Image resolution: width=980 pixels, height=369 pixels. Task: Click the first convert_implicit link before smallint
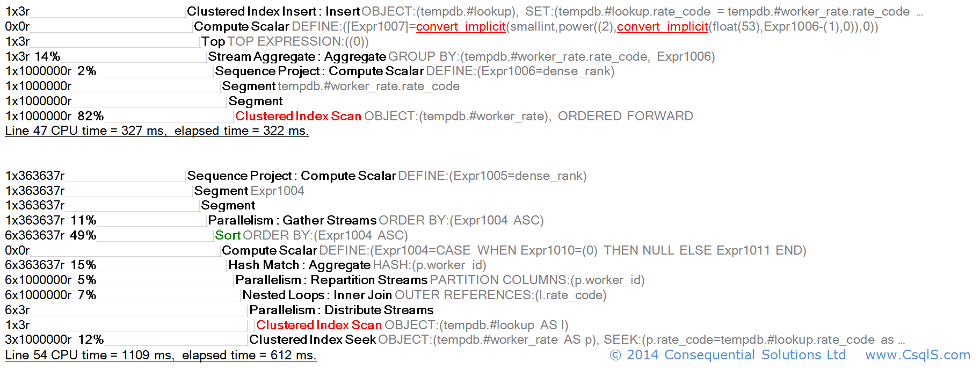[461, 26]
